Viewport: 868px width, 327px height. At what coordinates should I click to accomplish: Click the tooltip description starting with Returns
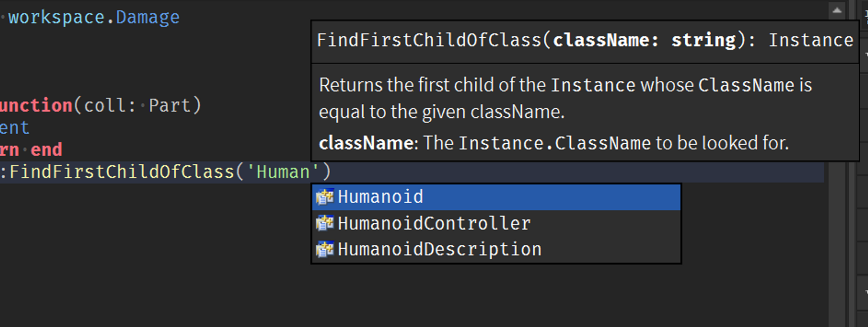565,98
